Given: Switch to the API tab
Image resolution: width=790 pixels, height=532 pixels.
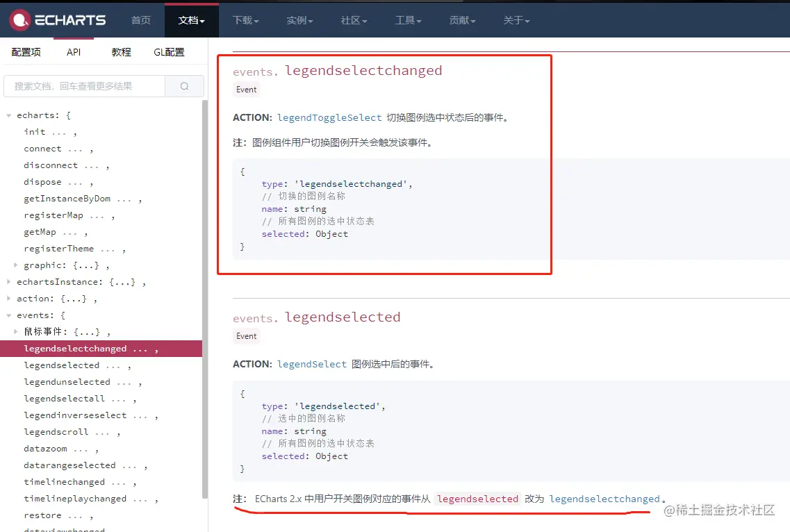Looking at the screenshot, I should click(x=74, y=52).
